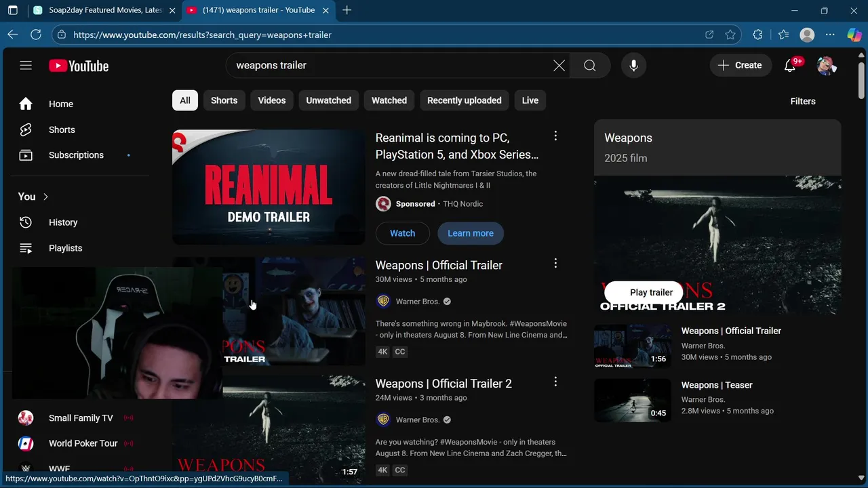Open the notifications bell
Screen dimensions: 868x488
click(x=790, y=66)
